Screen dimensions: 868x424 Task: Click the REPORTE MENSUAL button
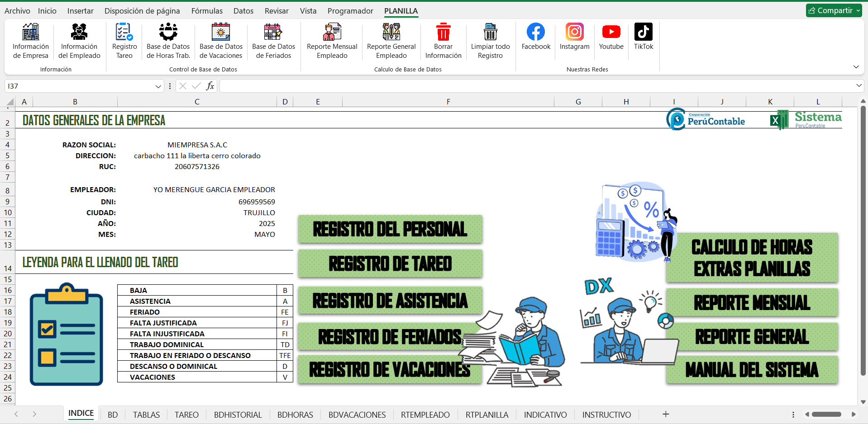click(752, 303)
